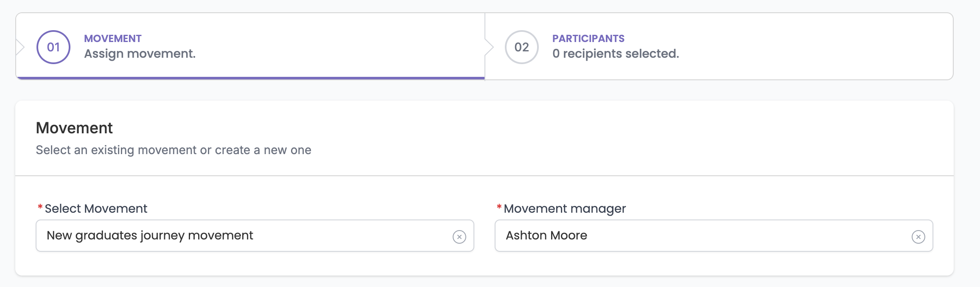
Task: Click the Select Movement field label
Action: click(x=96, y=208)
